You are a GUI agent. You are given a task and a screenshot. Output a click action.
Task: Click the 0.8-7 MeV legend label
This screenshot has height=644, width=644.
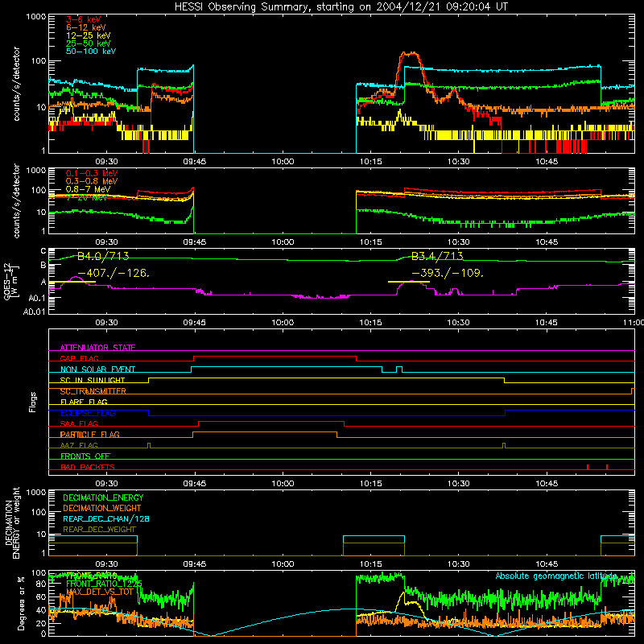coord(88,189)
